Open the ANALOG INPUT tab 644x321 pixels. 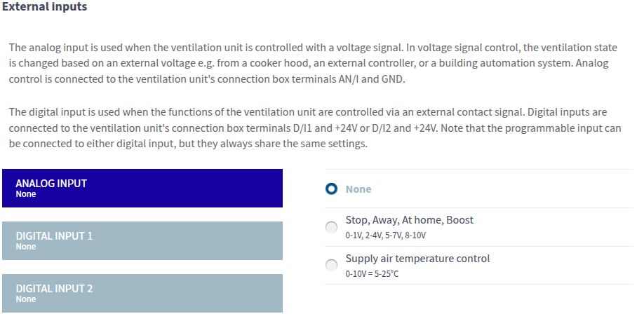pyautogui.click(x=142, y=188)
